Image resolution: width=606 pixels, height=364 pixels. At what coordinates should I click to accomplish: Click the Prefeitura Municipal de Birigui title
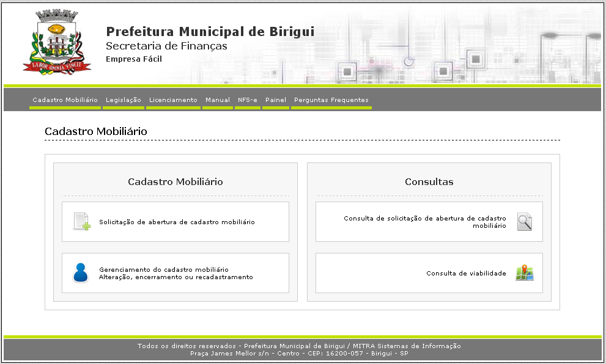point(210,32)
